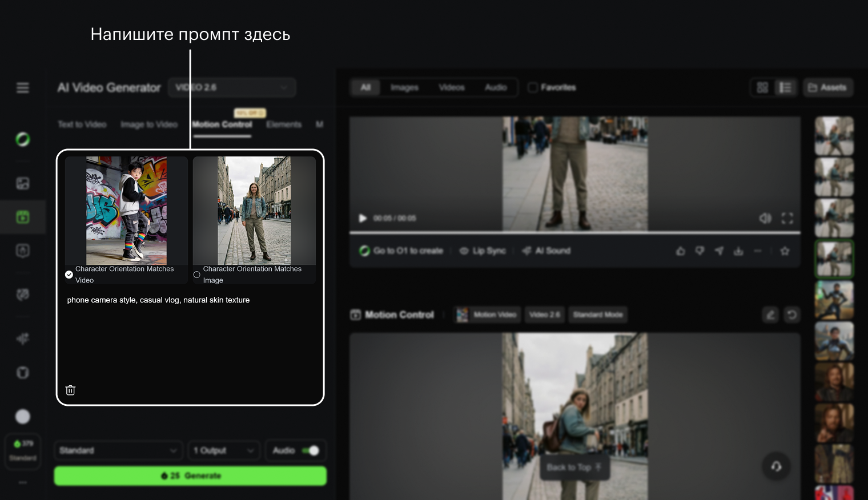Select Character Orientation Matches Image option
868x500 pixels.
[197, 275]
